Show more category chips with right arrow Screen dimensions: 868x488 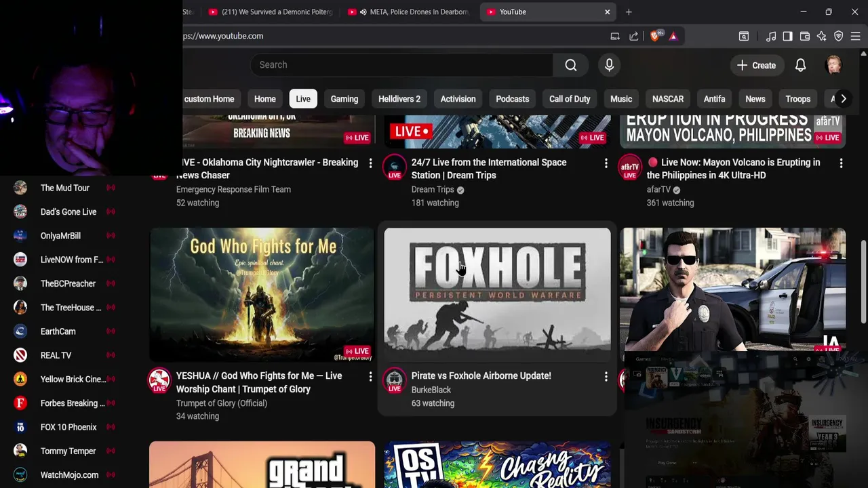click(x=843, y=99)
